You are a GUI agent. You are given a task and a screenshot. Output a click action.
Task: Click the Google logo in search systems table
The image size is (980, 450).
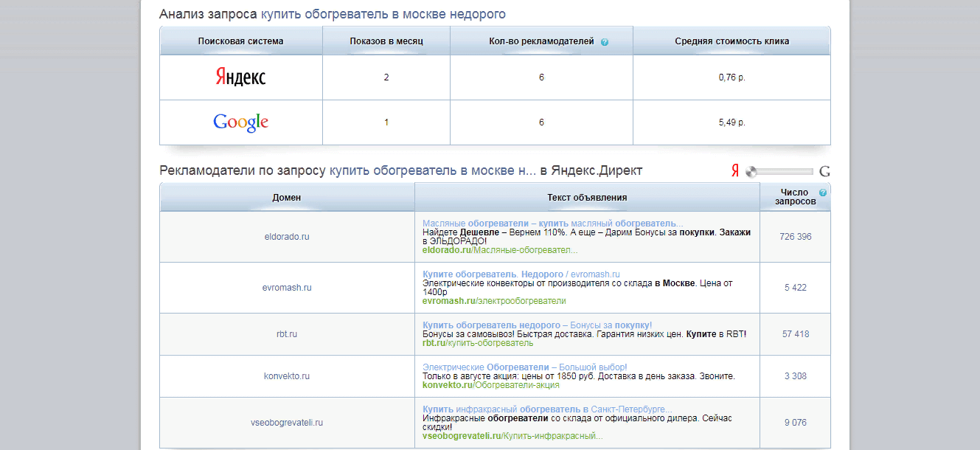(x=240, y=122)
